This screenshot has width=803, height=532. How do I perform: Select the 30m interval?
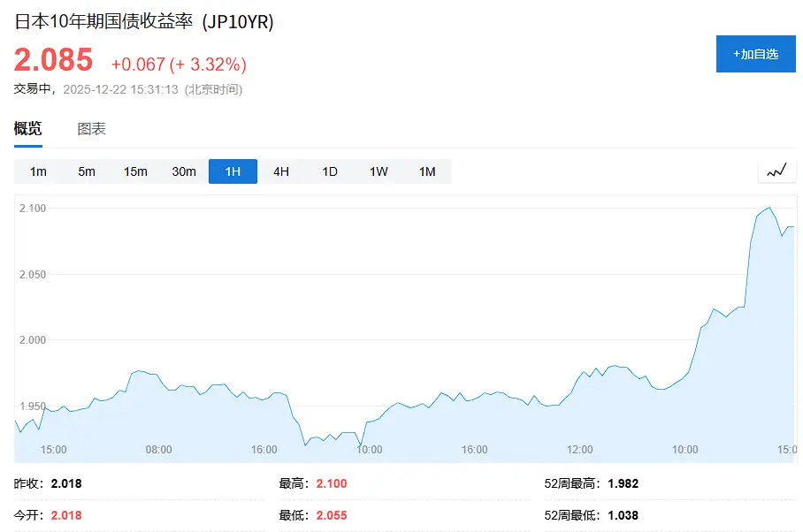pos(183,171)
